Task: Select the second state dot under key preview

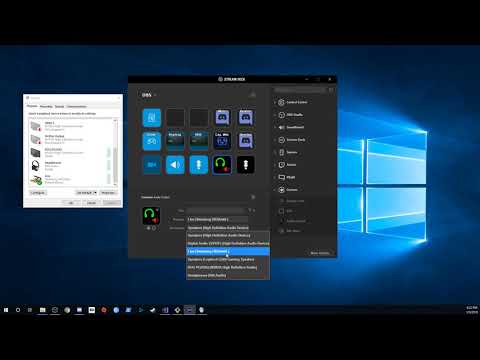Action: click(x=154, y=228)
